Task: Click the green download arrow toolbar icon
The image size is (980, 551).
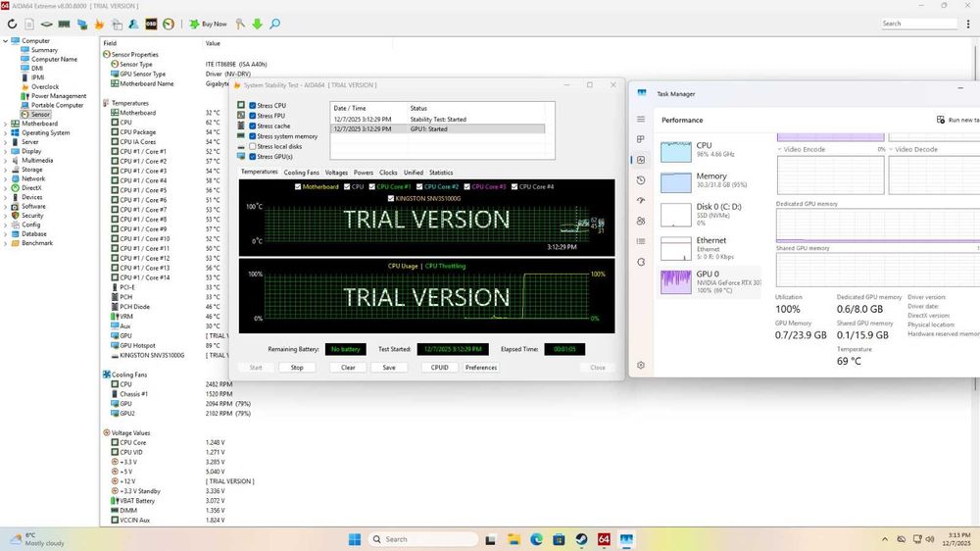Action: (257, 24)
